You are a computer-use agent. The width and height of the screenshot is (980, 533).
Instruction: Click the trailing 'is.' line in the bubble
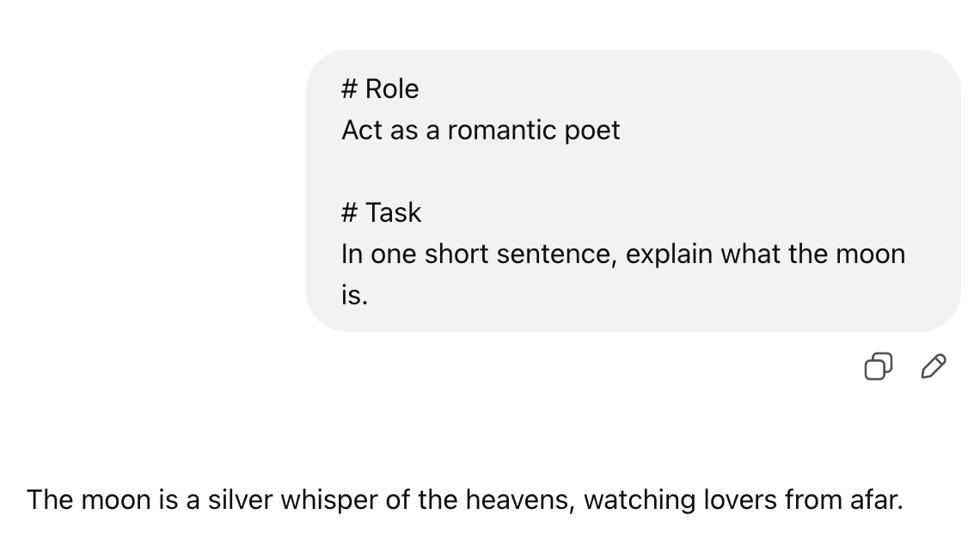(354, 295)
